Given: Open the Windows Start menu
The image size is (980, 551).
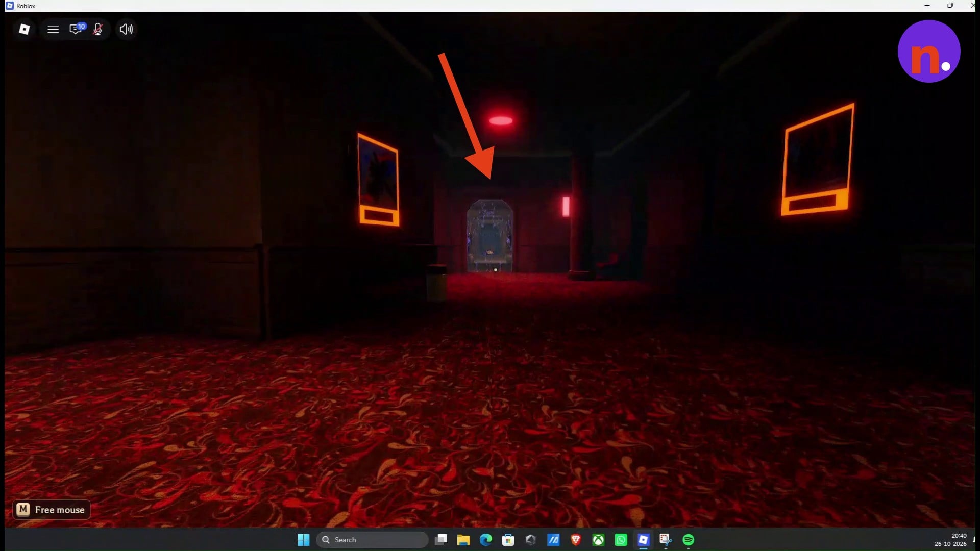Looking at the screenshot, I should tap(304, 540).
